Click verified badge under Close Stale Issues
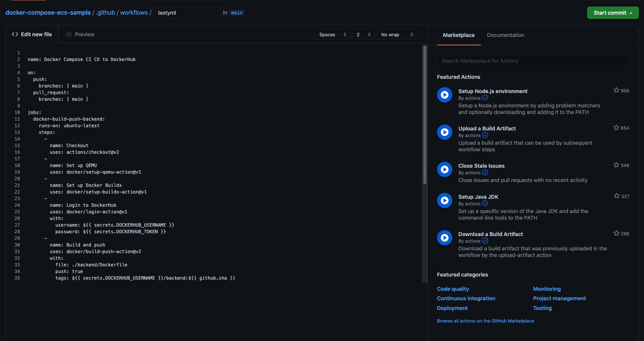Viewport: 644px width, 341px height. click(485, 173)
